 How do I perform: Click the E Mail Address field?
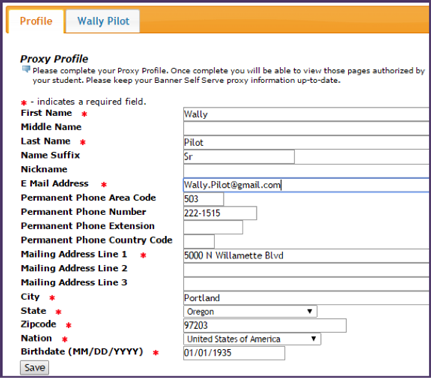point(306,185)
